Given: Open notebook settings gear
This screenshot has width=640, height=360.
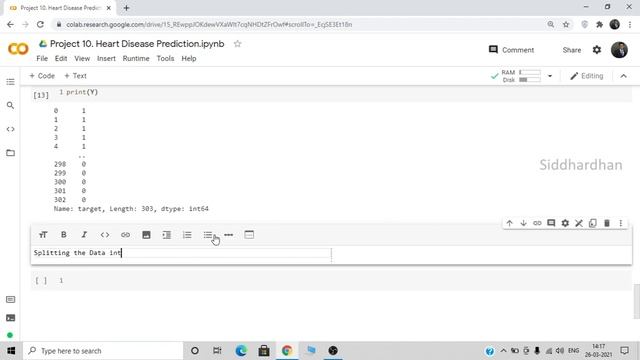Looking at the screenshot, I should (x=597, y=50).
